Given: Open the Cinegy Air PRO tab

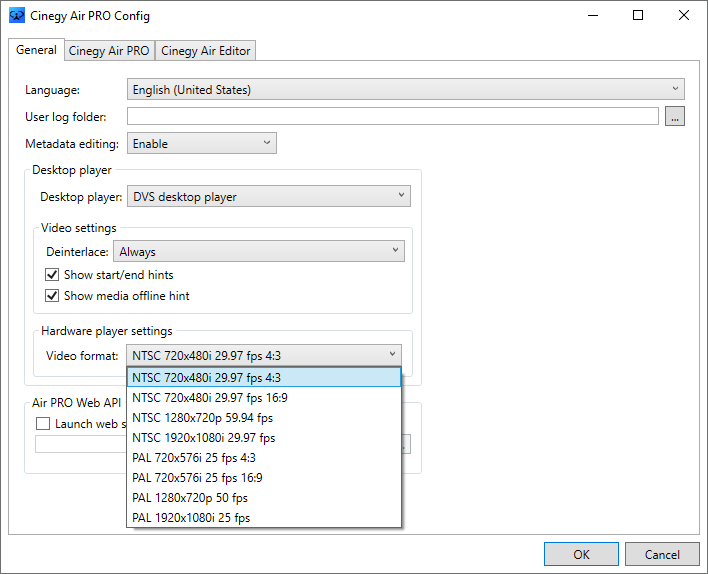Looking at the screenshot, I should pos(109,51).
